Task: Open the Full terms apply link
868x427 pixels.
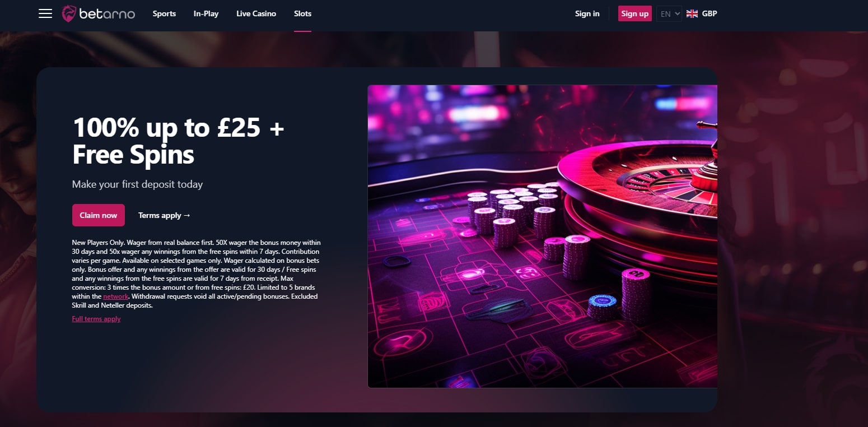Action: click(x=96, y=319)
